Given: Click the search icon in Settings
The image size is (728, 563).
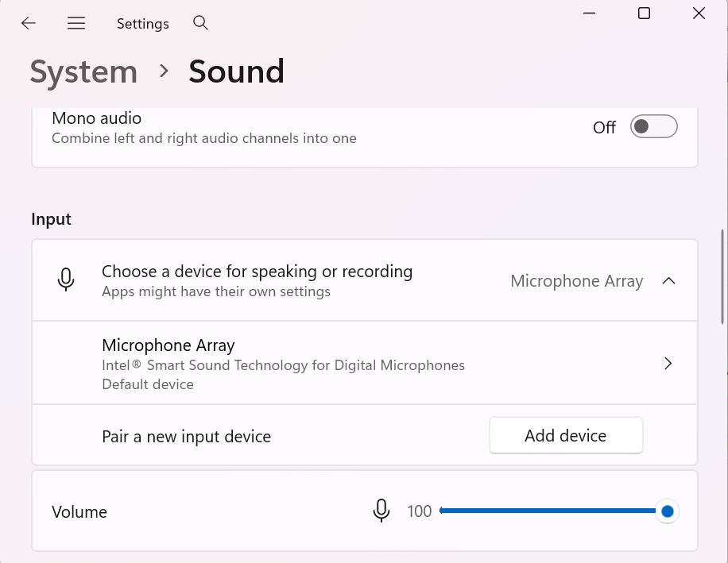Looking at the screenshot, I should (x=200, y=23).
